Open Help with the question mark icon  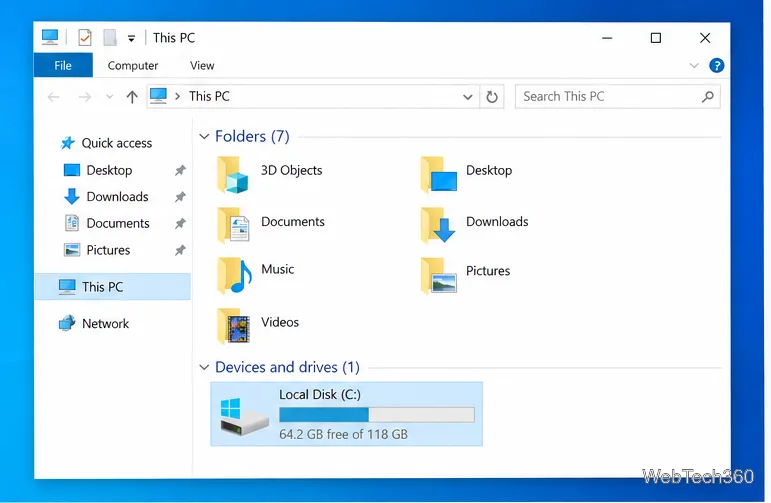716,65
